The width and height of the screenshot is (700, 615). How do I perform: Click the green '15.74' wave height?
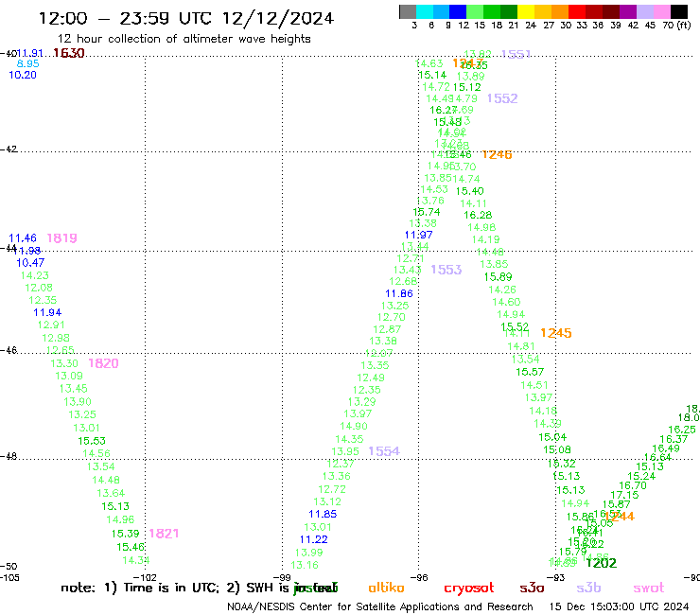427,212
